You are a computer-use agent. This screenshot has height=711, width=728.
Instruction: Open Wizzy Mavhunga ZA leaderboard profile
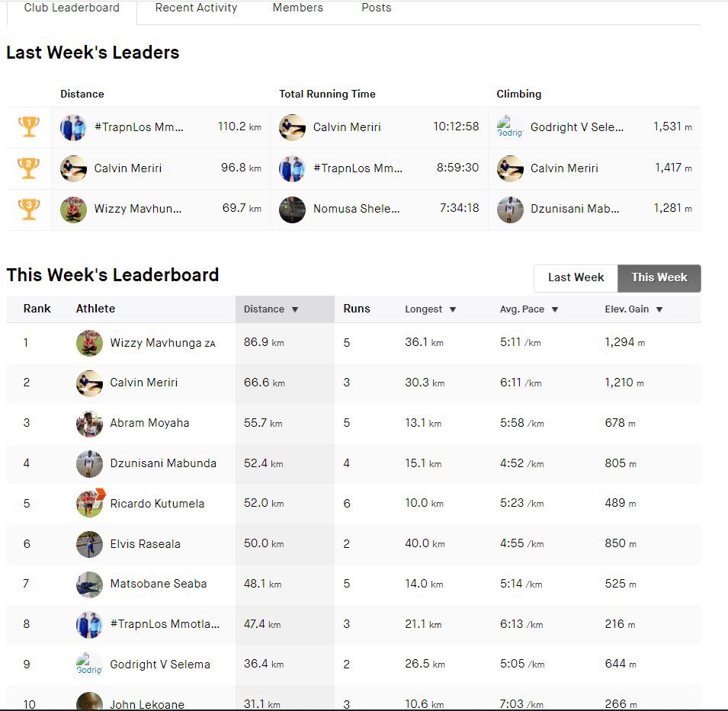[162, 343]
